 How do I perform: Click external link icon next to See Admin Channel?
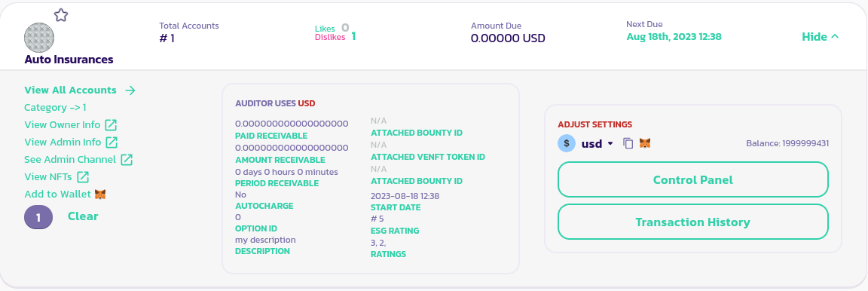coord(127,160)
